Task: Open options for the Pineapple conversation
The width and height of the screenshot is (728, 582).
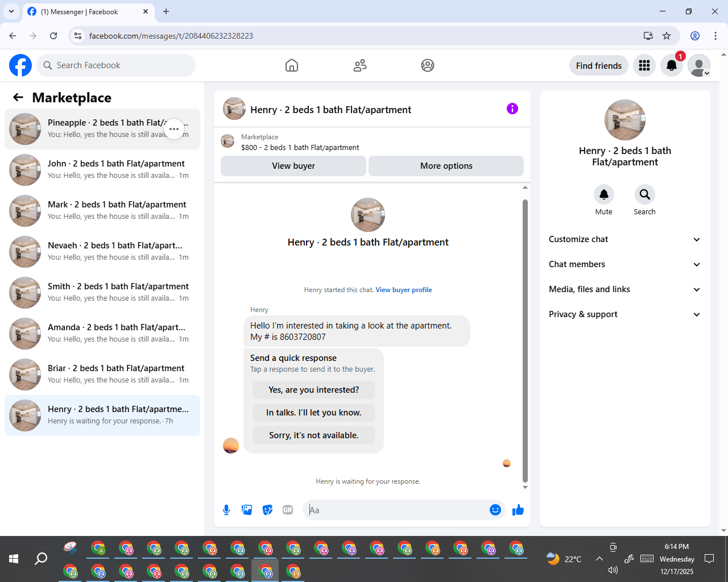Action: (174, 129)
